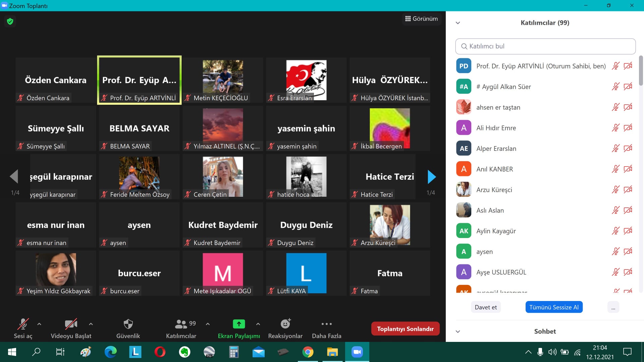Open the Güvenlik shield icon
The width and height of the screenshot is (644, 362).
[x=128, y=324]
